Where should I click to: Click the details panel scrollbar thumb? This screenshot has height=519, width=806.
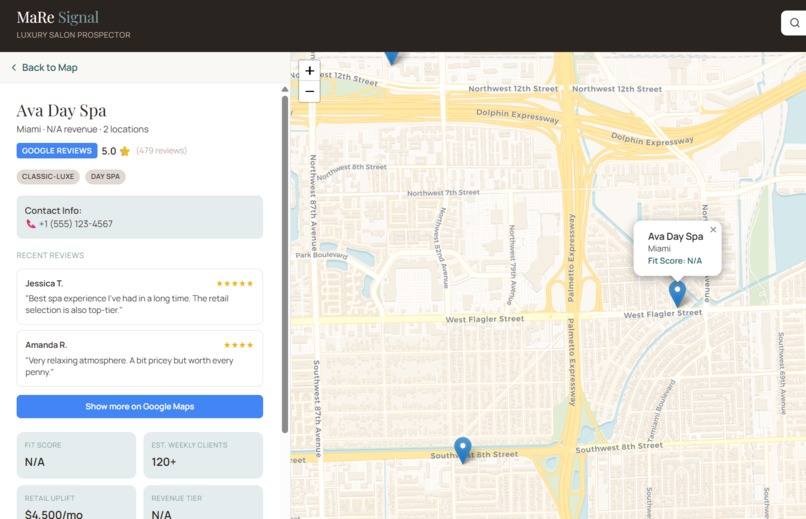285,265
